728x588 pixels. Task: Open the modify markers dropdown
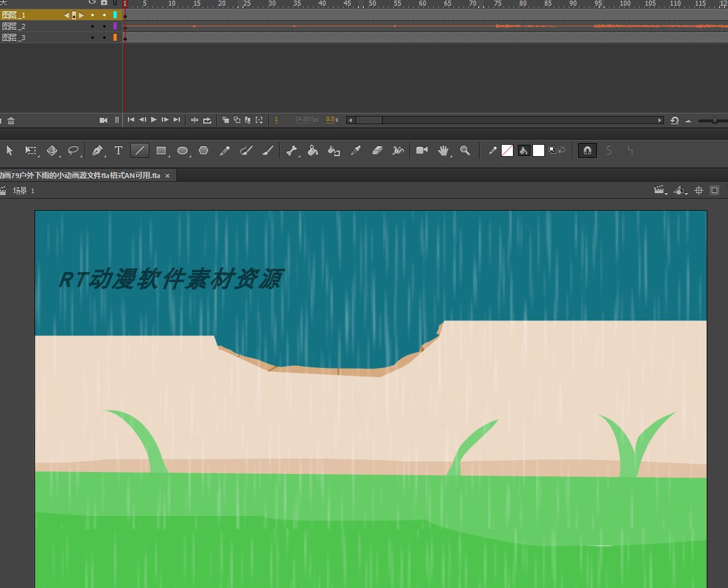(260, 120)
